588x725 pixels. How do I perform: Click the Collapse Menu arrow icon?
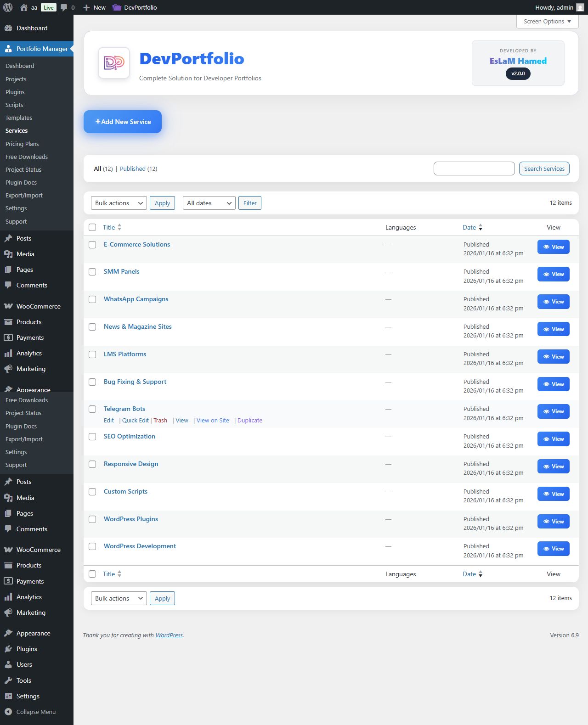(x=8, y=712)
